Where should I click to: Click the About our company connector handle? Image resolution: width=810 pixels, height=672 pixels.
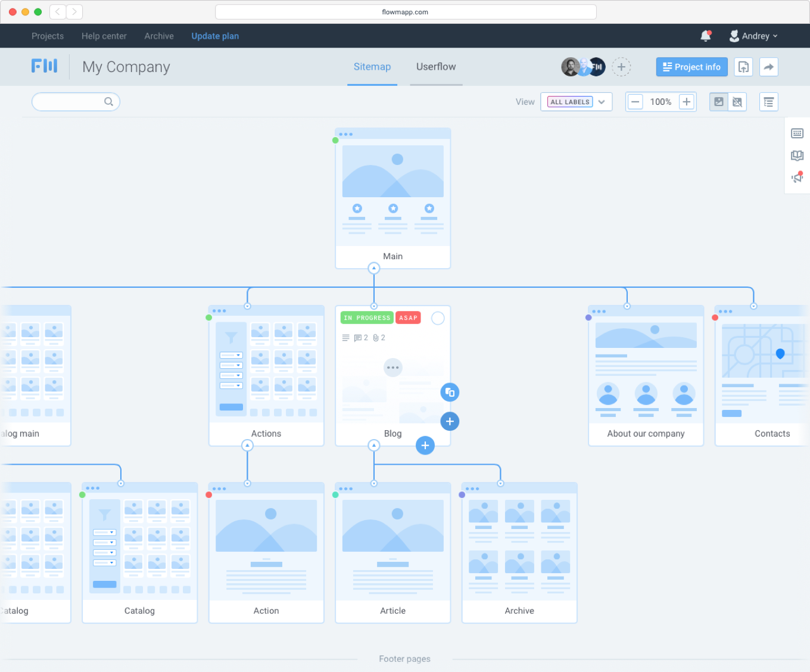[627, 306]
